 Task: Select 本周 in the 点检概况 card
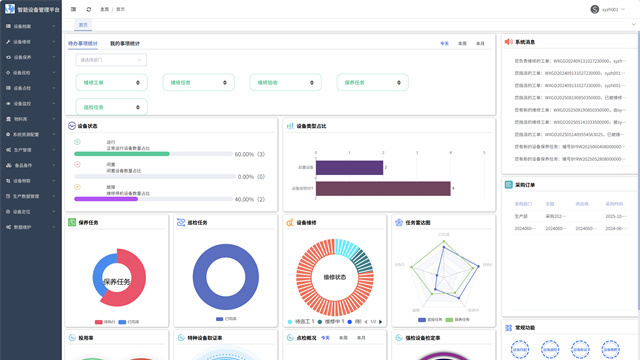[x=343, y=338]
